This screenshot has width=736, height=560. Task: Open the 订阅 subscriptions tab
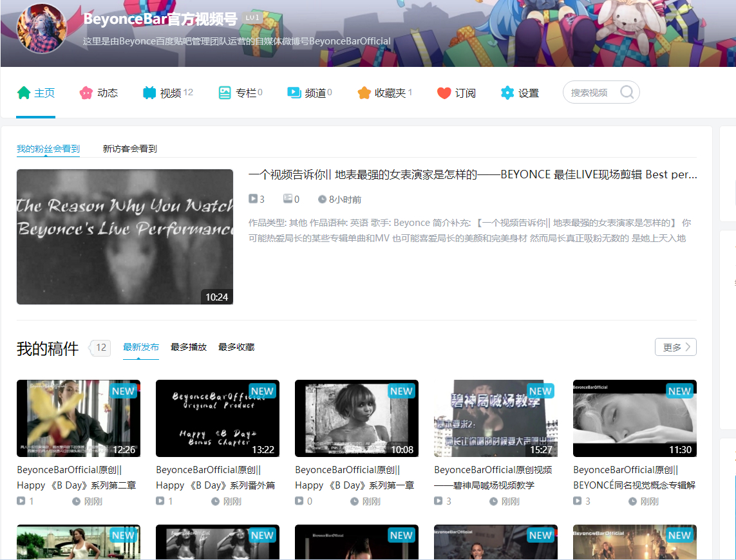[457, 93]
